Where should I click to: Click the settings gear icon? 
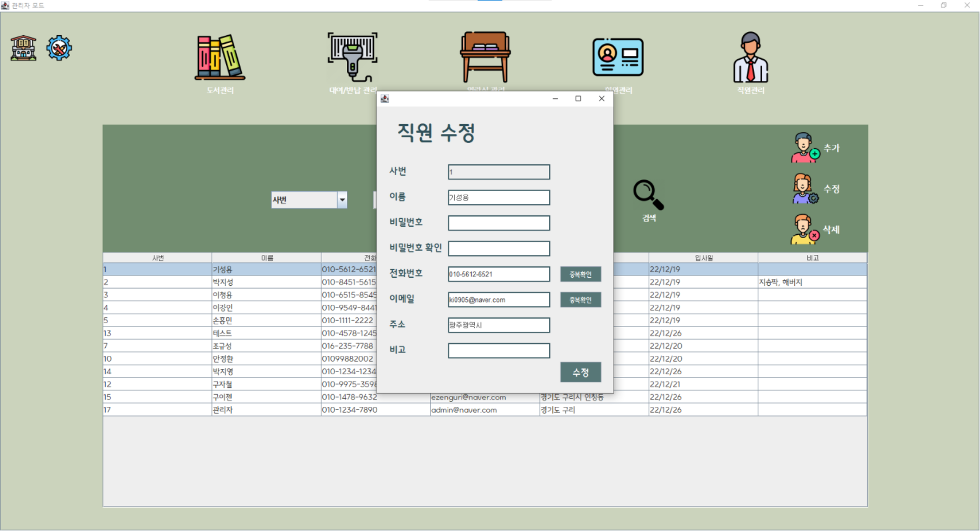59,47
